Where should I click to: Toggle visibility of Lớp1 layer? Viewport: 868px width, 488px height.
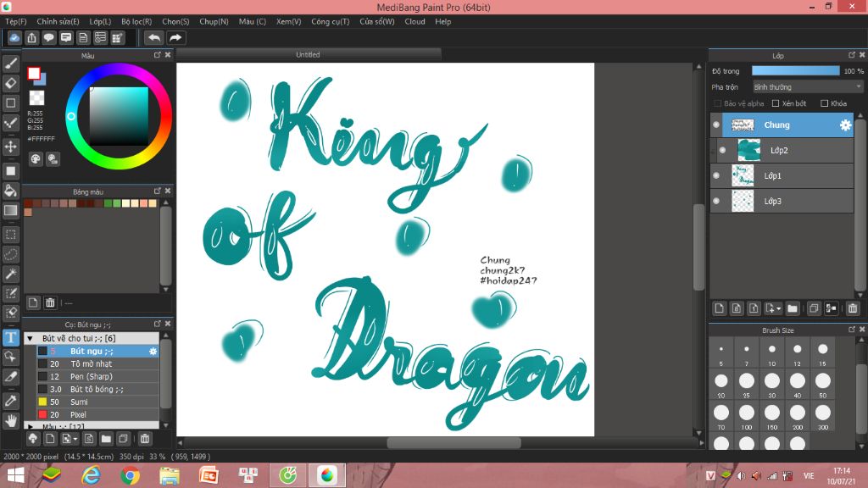pos(716,176)
